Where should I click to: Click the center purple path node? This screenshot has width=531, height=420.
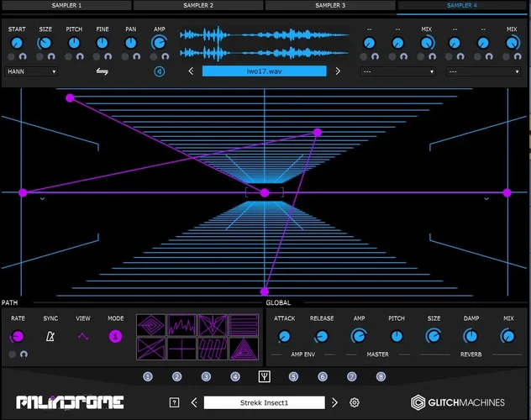tap(265, 193)
